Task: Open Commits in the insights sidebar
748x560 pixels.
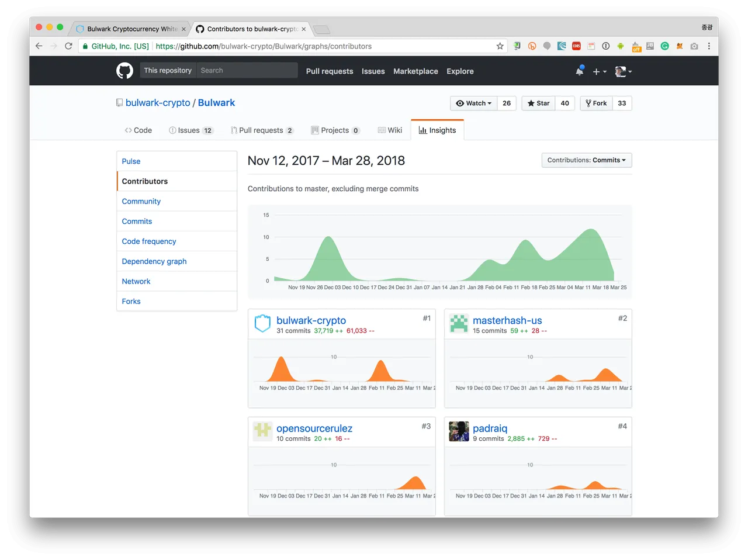Action: coord(177,221)
